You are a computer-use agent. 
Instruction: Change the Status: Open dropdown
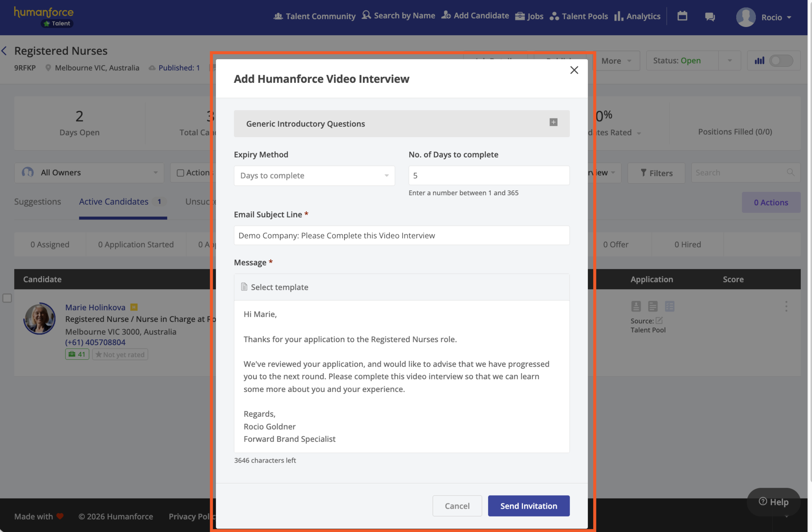coord(693,61)
